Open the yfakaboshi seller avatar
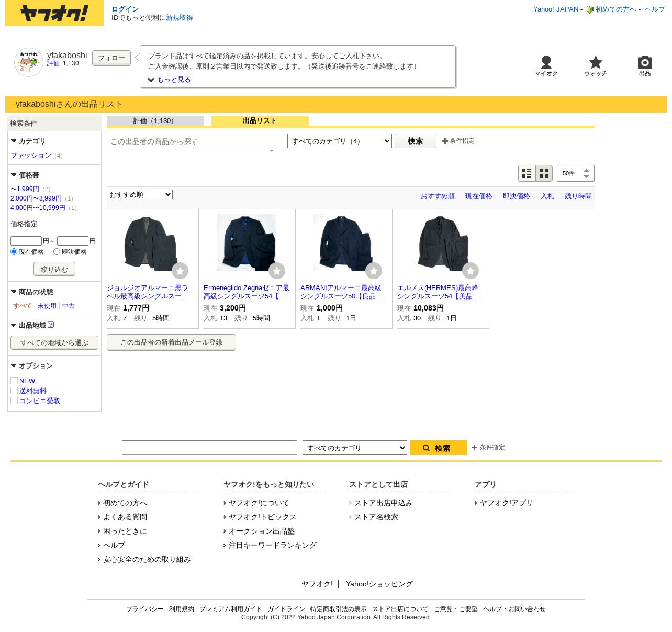Image resolution: width=672 pixels, height=632 pixels. (29, 62)
